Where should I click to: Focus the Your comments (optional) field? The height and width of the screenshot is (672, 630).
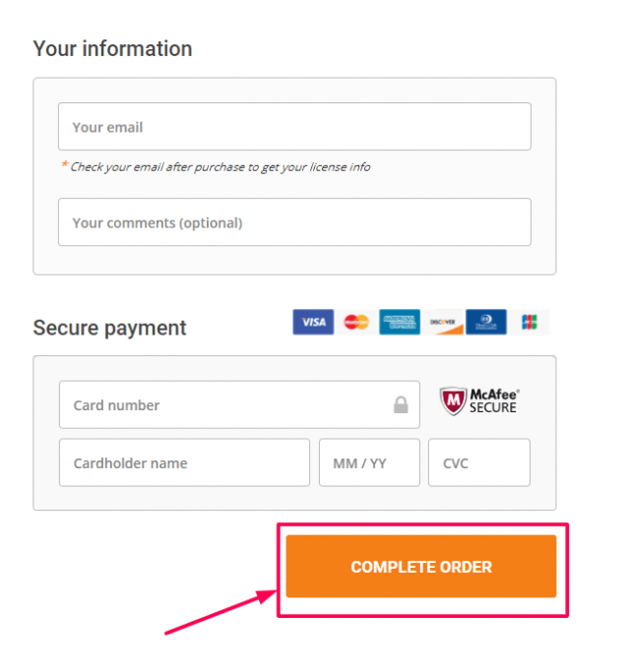tap(294, 222)
